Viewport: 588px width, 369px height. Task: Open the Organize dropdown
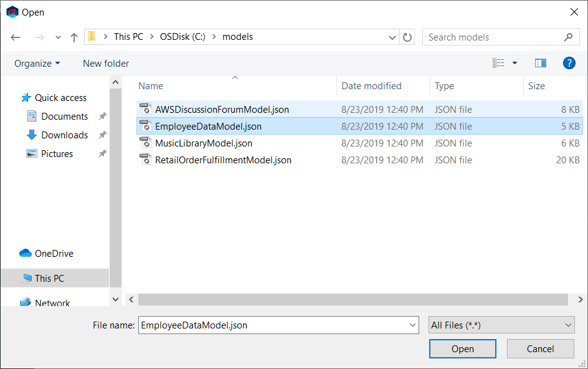(x=36, y=63)
